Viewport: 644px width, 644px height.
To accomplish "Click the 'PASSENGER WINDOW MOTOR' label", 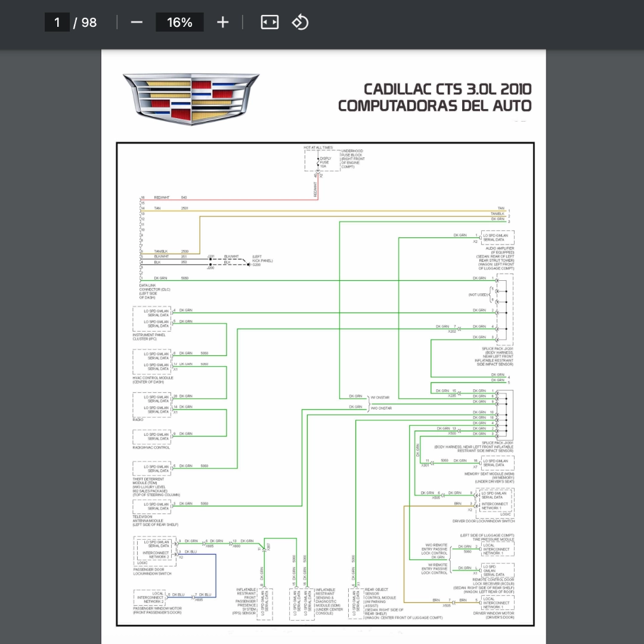I will tap(157, 608).
